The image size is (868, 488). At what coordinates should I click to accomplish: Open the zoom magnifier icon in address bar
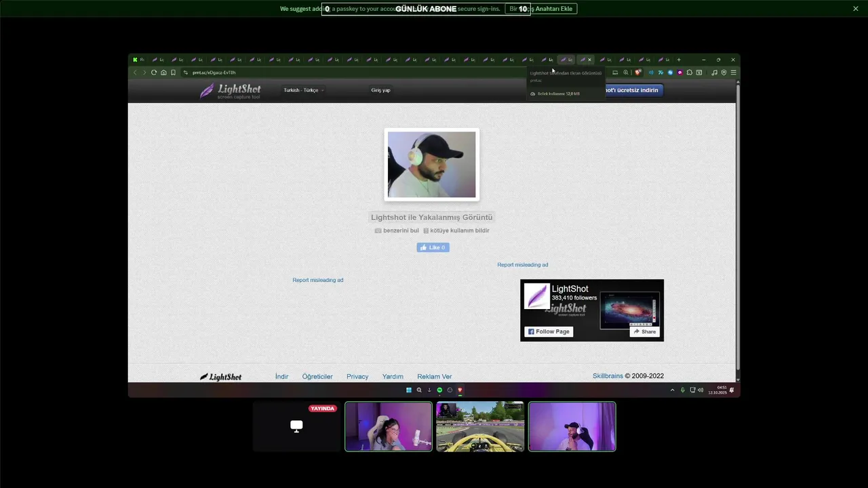click(626, 73)
